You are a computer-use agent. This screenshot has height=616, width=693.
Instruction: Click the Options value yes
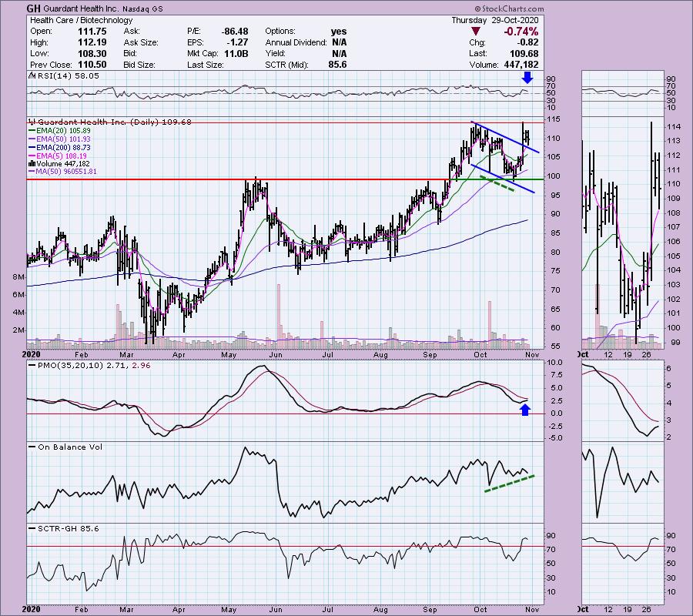tap(339, 32)
